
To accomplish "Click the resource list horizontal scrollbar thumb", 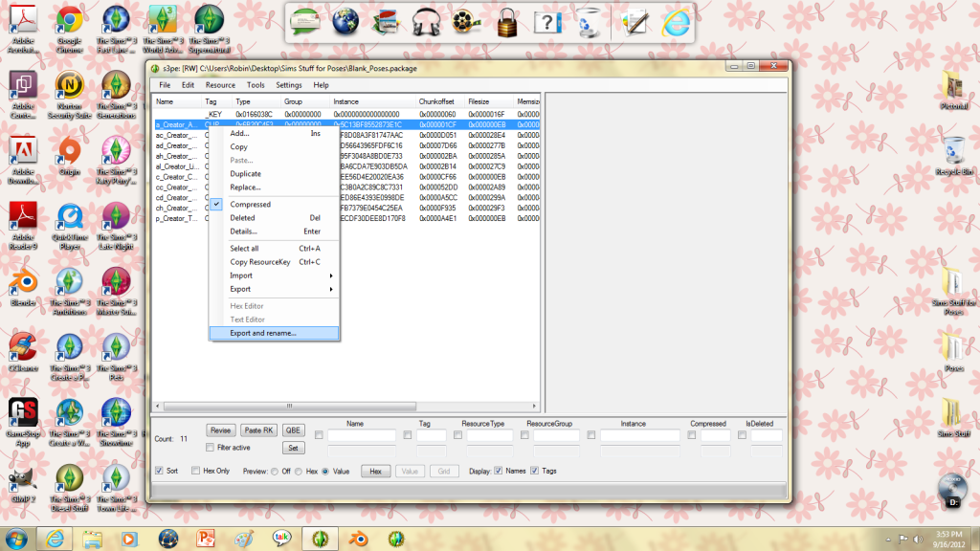I will pos(289,406).
